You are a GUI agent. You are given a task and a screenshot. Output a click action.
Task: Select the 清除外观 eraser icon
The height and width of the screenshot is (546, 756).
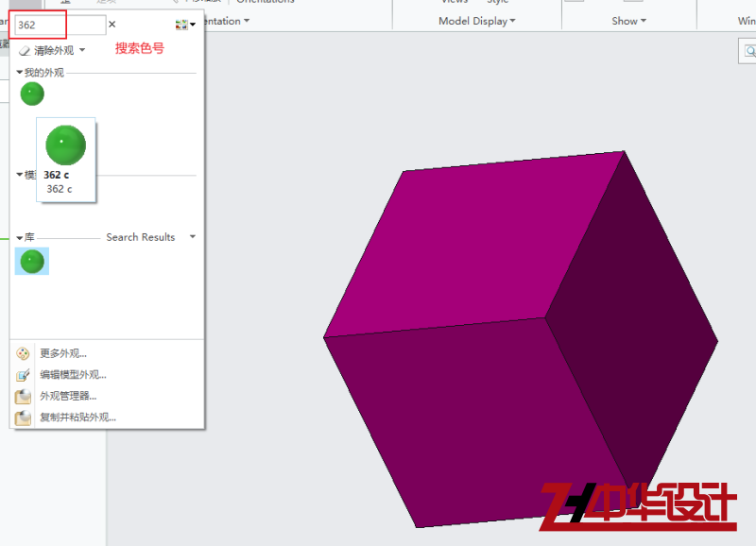pos(24,49)
